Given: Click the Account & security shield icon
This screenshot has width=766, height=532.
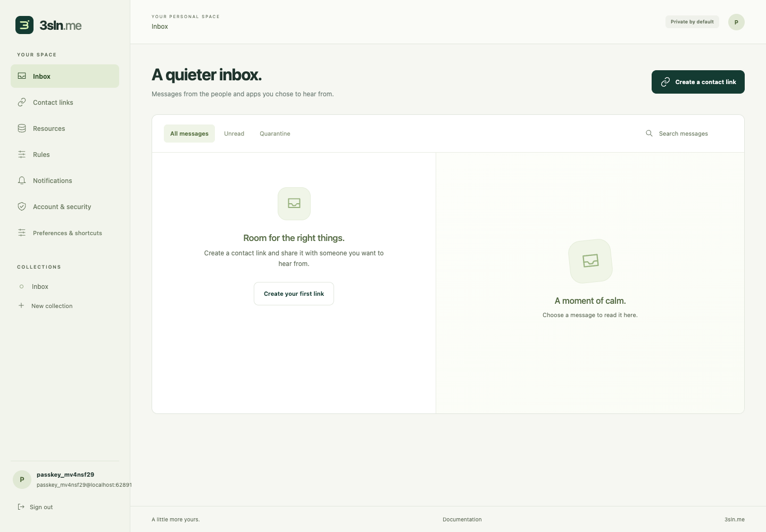Looking at the screenshot, I should (x=22, y=206).
